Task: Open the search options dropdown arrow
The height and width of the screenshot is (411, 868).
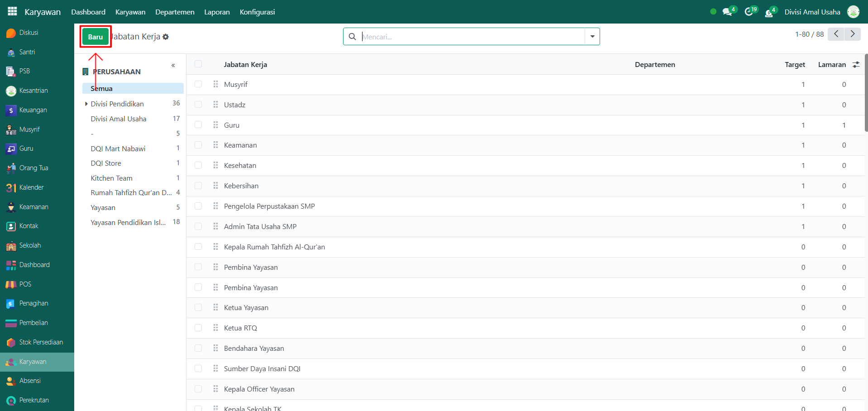Action: coord(592,37)
